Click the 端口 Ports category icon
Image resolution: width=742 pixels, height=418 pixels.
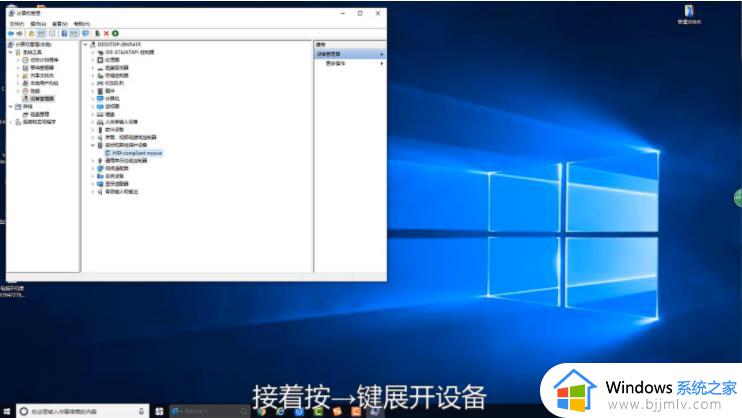pyautogui.click(x=100, y=91)
